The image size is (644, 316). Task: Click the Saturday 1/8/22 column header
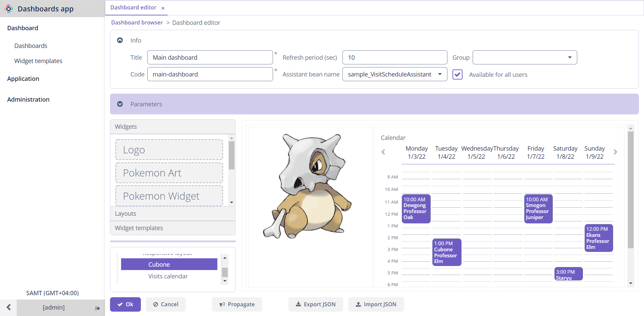[x=565, y=152]
